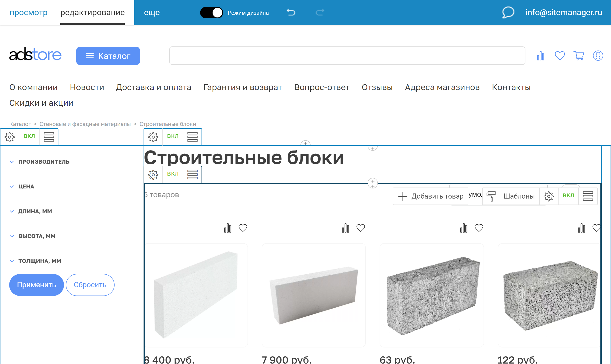This screenshot has height=364, width=611.
Task: Click the Применить filter button
Action: click(x=36, y=284)
